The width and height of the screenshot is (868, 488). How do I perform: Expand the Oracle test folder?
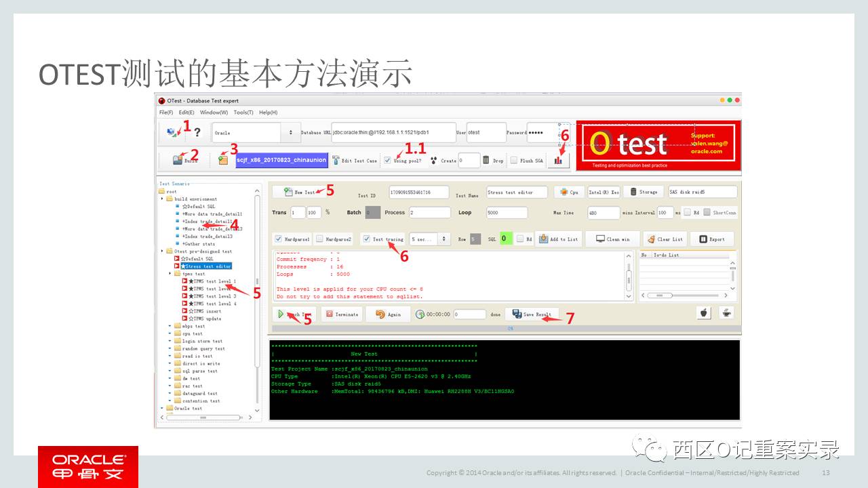coord(163,408)
